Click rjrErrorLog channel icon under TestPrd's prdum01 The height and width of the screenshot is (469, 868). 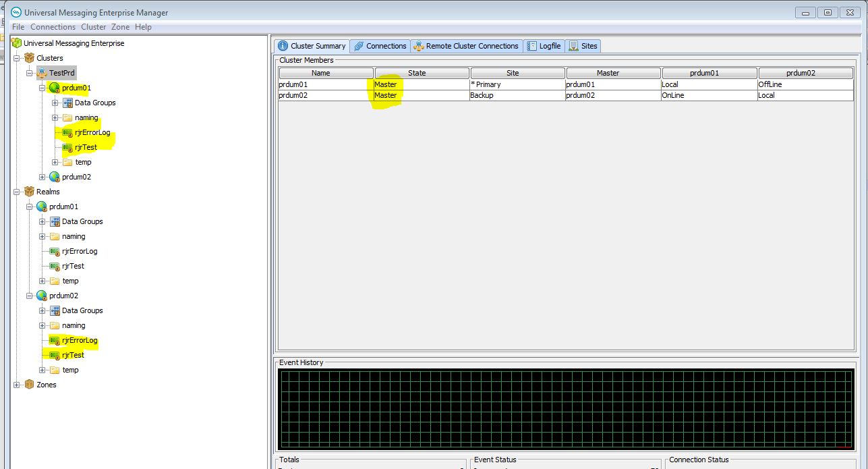[67, 132]
